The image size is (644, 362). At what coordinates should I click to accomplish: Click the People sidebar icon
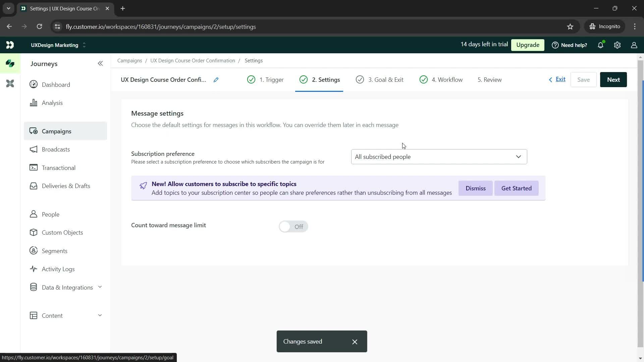[33, 214]
